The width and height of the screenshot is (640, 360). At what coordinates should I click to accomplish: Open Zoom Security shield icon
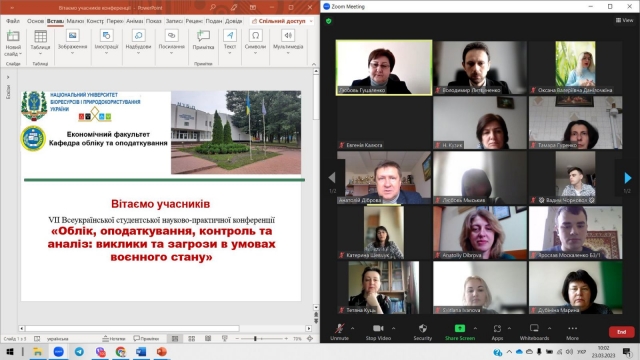click(x=422, y=328)
